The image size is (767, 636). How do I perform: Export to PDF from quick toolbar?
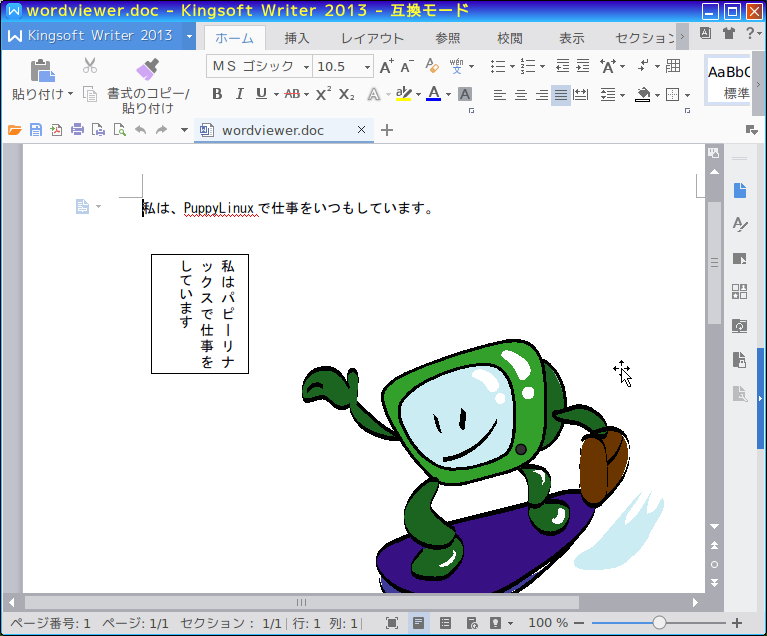pos(56,130)
